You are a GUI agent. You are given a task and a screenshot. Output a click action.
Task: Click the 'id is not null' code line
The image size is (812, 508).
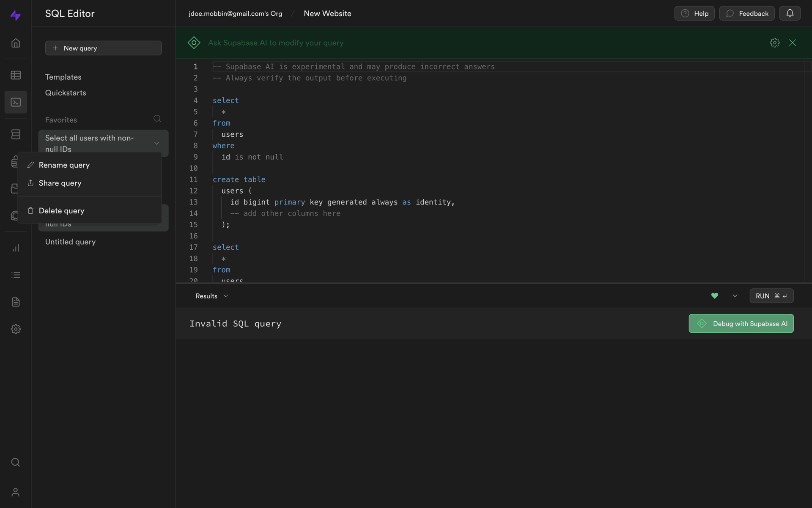click(252, 157)
